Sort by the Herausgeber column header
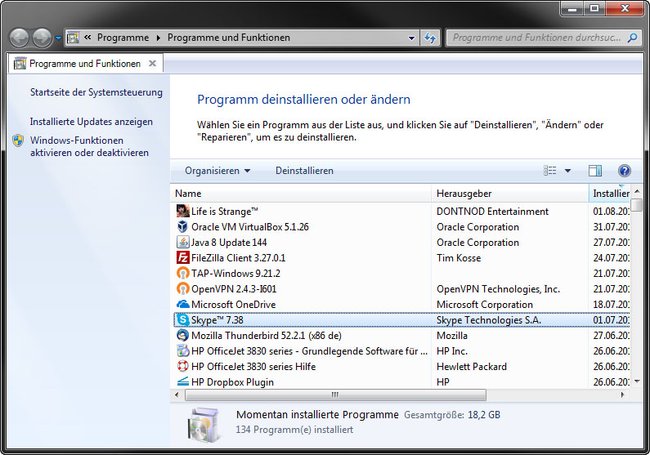The width and height of the screenshot is (650, 455). pyautogui.click(x=510, y=194)
